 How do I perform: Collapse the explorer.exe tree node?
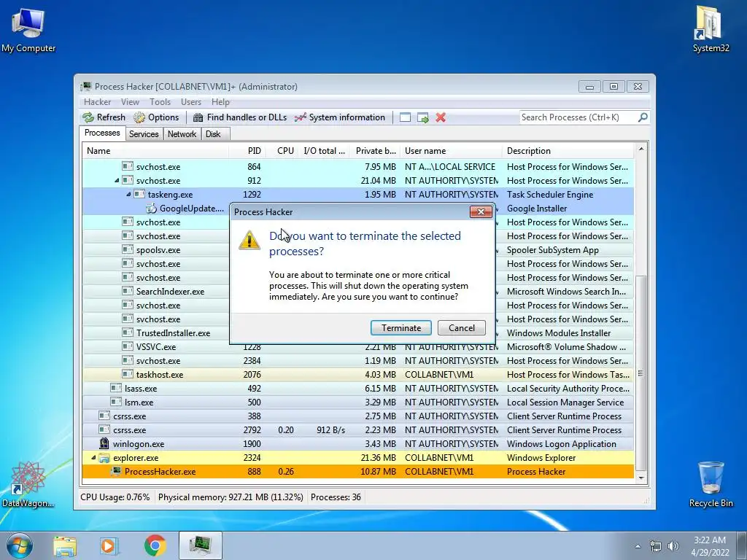coord(93,458)
